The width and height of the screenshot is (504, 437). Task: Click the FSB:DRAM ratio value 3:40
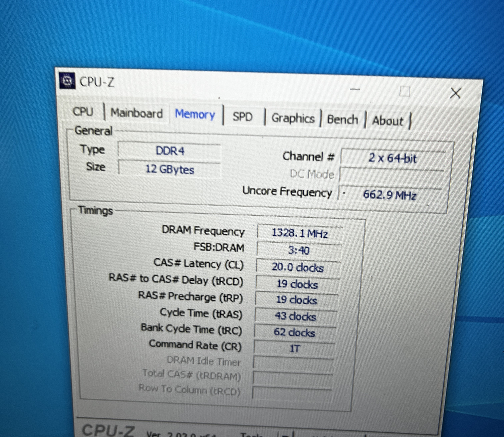(x=299, y=250)
